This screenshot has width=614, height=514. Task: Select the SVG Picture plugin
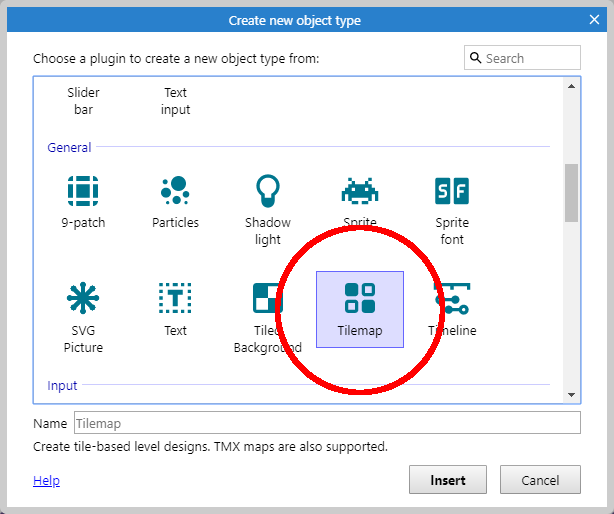[83, 298]
